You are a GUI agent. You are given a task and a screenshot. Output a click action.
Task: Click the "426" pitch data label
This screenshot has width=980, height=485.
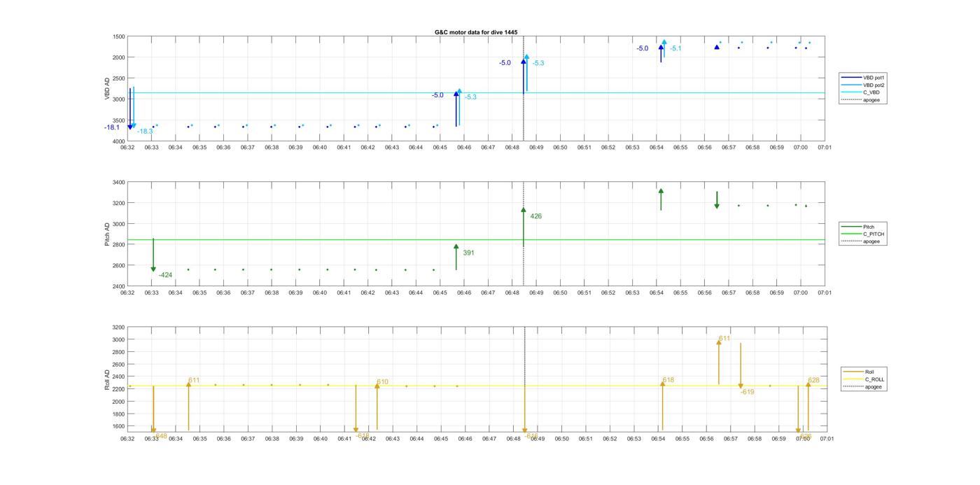[536, 216]
